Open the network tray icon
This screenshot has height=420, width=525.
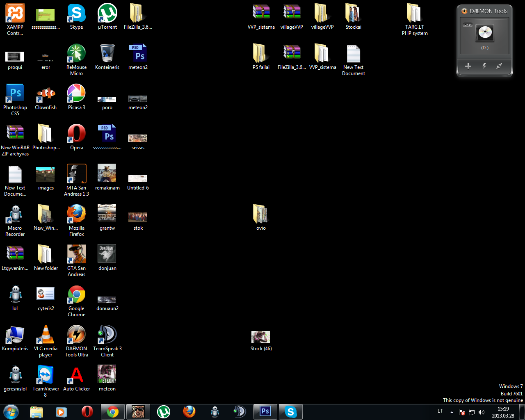(472, 412)
